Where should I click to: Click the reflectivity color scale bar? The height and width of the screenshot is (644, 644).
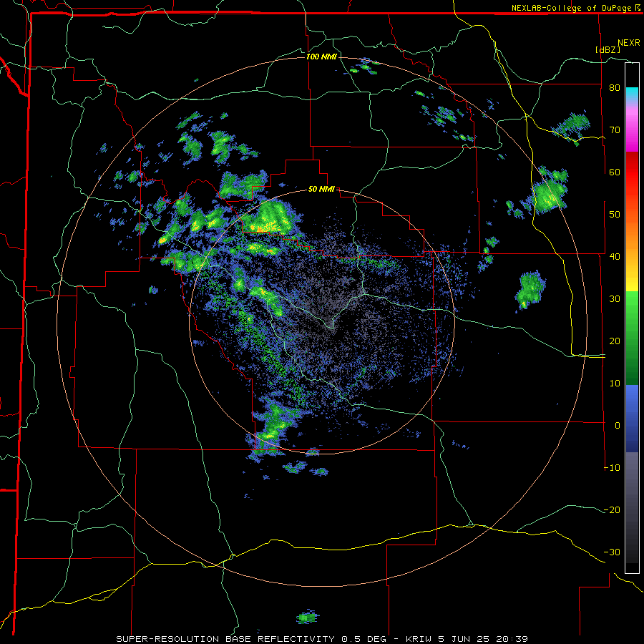click(632, 318)
